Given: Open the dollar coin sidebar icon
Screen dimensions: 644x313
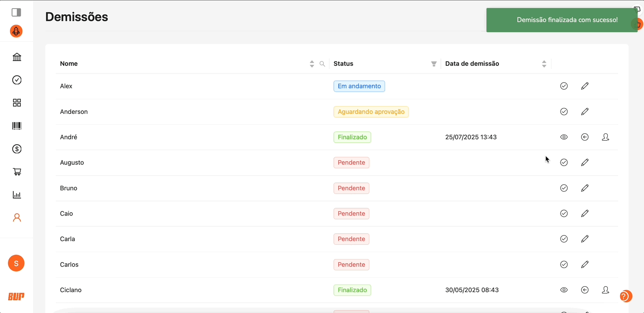Looking at the screenshot, I should 17,149.
